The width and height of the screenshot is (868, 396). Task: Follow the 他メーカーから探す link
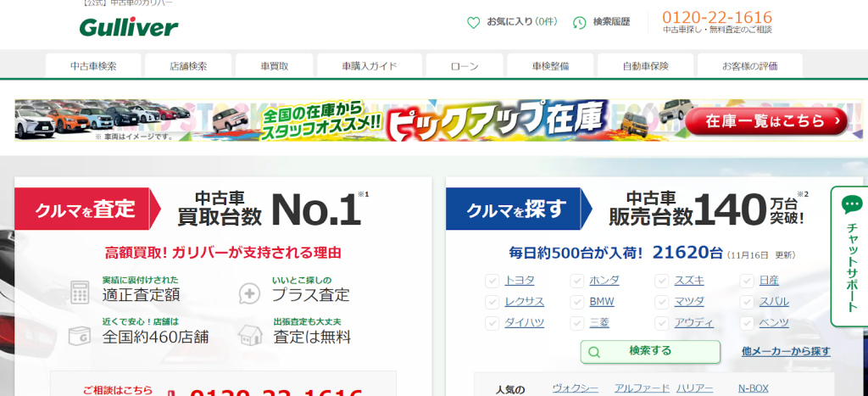786,351
